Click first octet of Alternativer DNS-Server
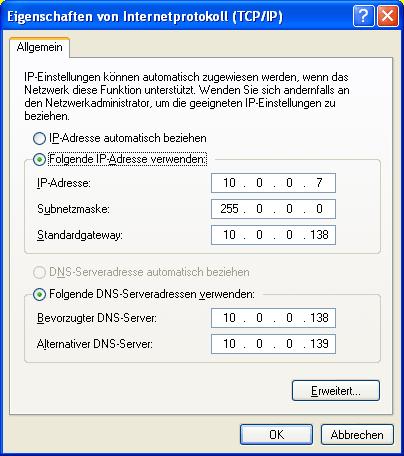The height and width of the screenshot is (456, 404). click(229, 344)
